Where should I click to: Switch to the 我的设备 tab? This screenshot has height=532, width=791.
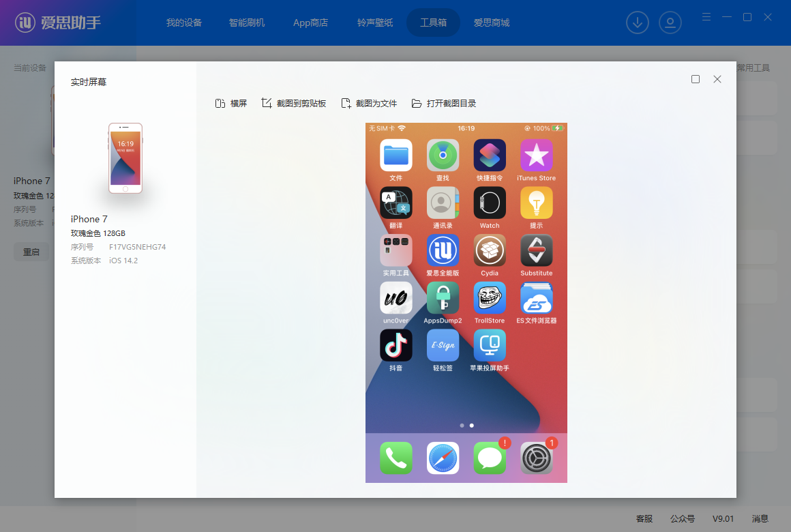tap(184, 23)
